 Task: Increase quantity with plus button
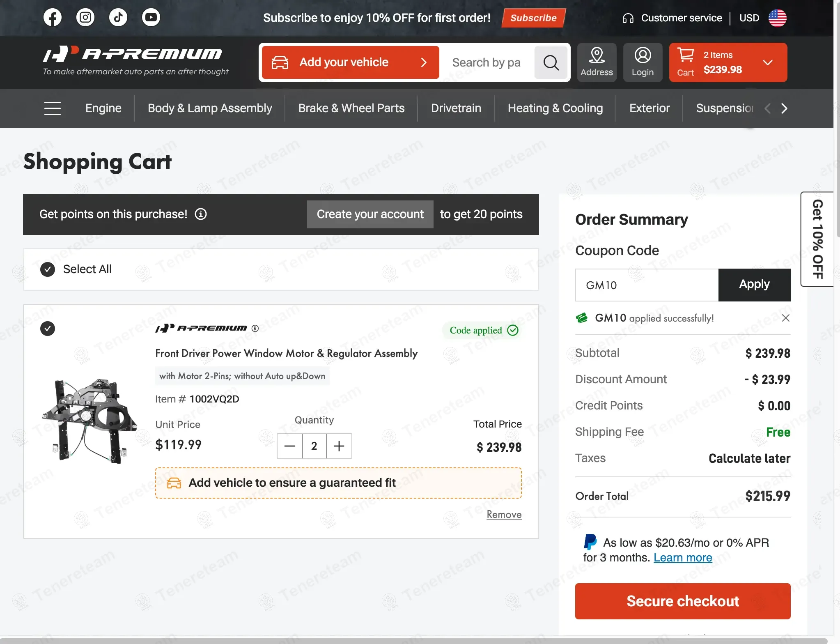tap(339, 446)
